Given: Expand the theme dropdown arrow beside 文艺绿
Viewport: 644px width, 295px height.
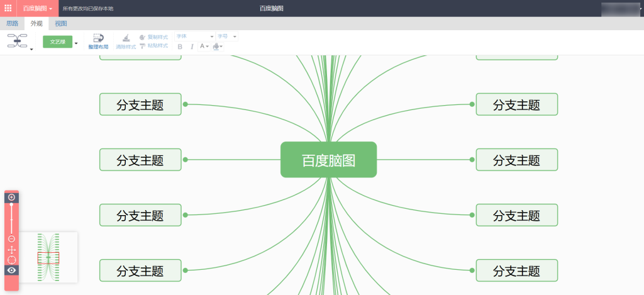Looking at the screenshot, I should pyautogui.click(x=76, y=43).
